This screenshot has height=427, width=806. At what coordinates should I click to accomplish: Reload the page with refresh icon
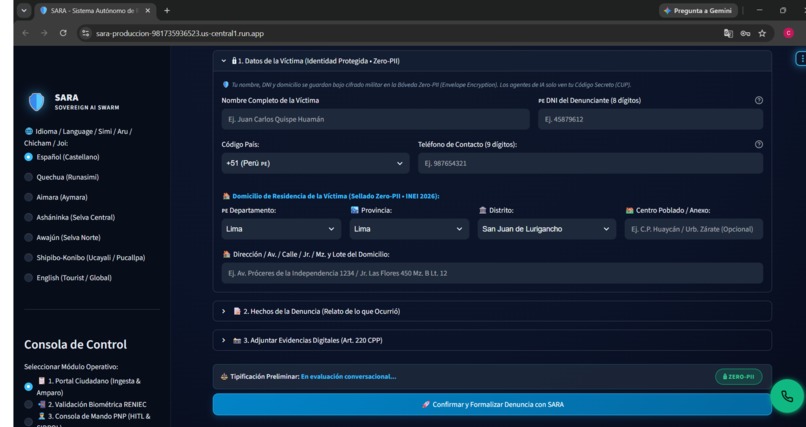click(x=63, y=33)
